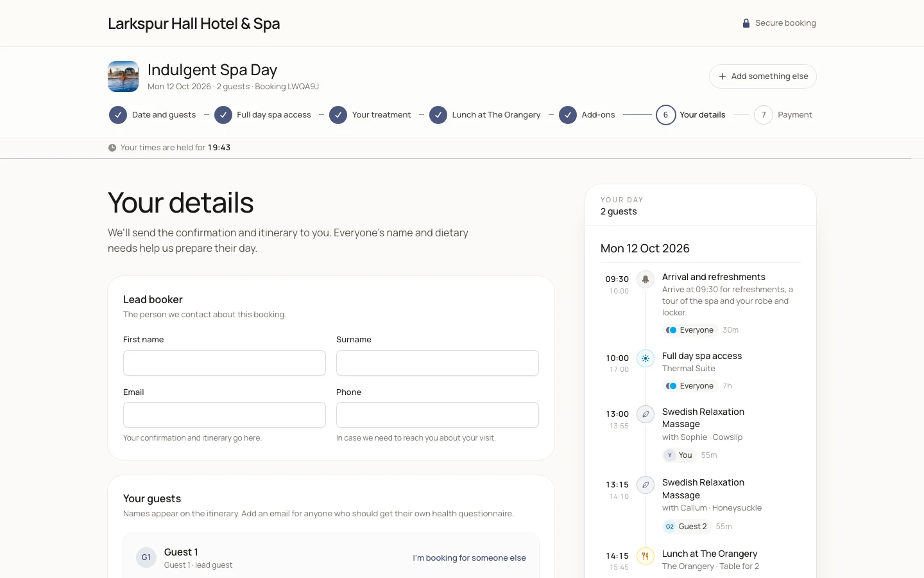Click the leaf icon for the 13:15 massage
Screen dimensions: 924x578
point(646,485)
